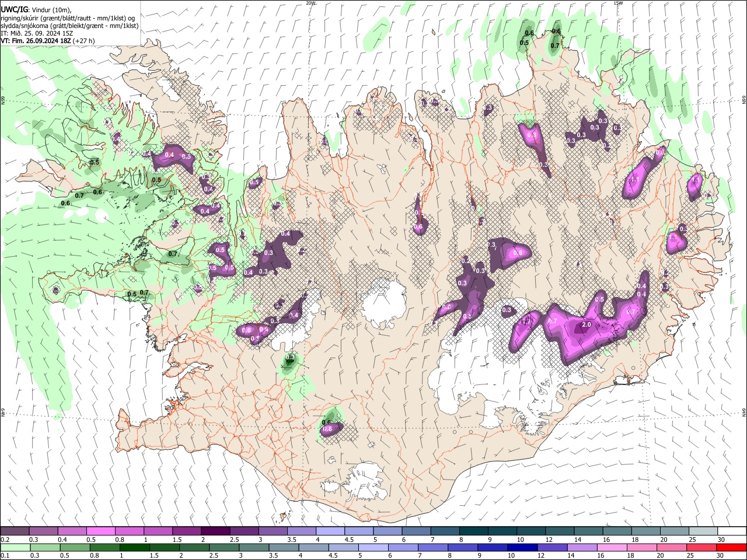The image size is (747, 560).
Task: Click the snow legend swatch starting at 0.2
Action: click(x=15, y=531)
